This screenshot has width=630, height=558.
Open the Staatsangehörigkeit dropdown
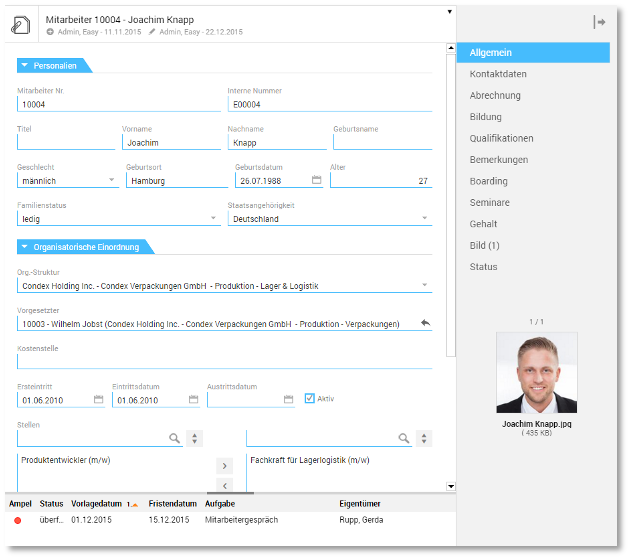[425, 218]
